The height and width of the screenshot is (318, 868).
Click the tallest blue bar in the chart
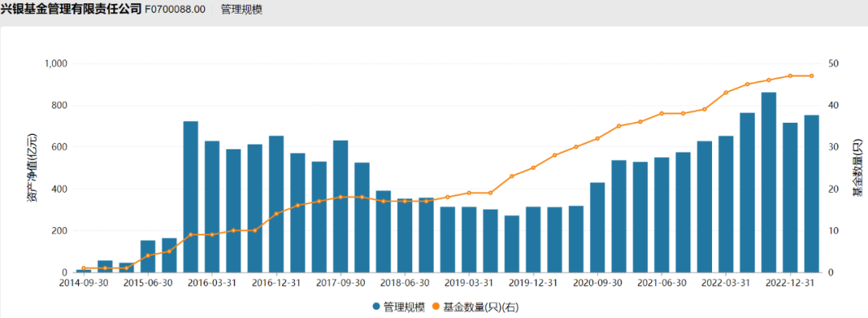pos(768,182)
